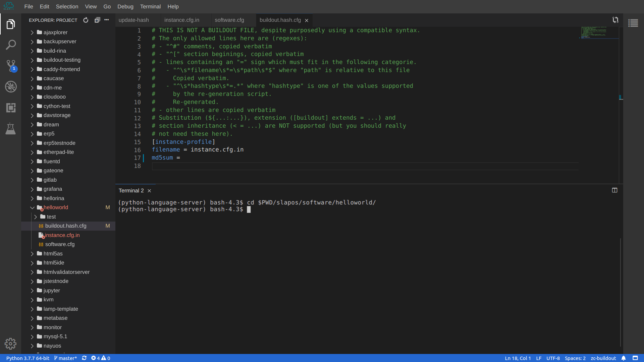Open notifications bell in status bar
The height and width of the screenshot is (362, 644).
pyautogui.click(x=624, y=358)
